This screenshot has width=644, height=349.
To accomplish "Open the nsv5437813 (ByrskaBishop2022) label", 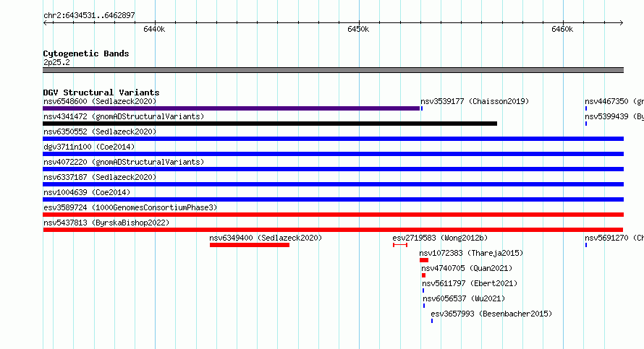I will (x=106, y=223).
